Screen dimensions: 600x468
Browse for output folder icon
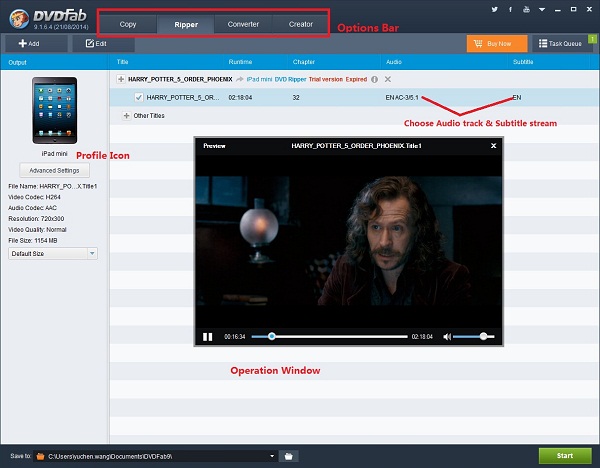[x=289, y=456]
